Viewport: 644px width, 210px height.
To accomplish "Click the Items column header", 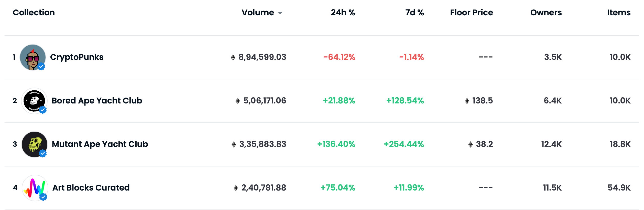I will pyautogui.click(x=619, y=13).
